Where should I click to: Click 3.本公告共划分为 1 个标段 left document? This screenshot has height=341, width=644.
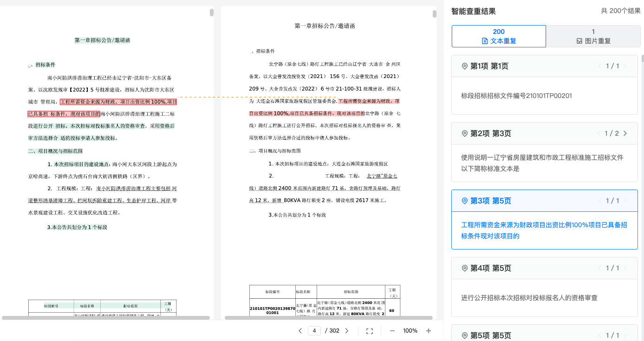click(77, 227)
